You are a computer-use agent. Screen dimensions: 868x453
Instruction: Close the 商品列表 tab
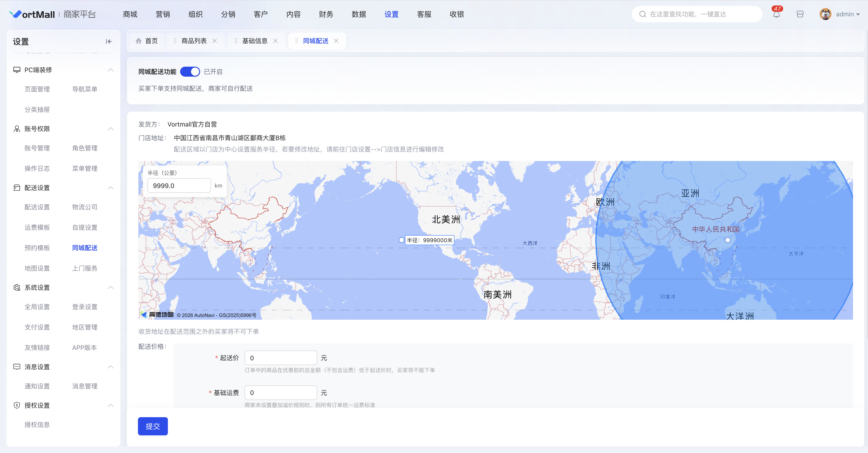215,41
